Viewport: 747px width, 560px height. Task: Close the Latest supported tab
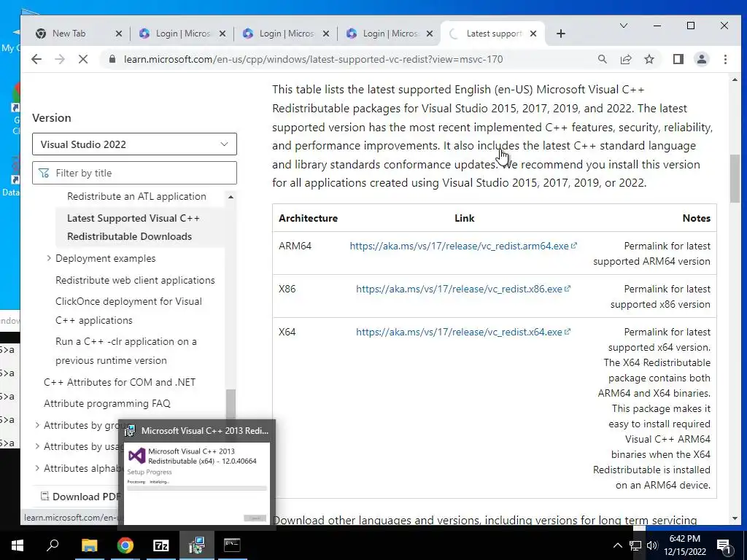tap(533, 34)
